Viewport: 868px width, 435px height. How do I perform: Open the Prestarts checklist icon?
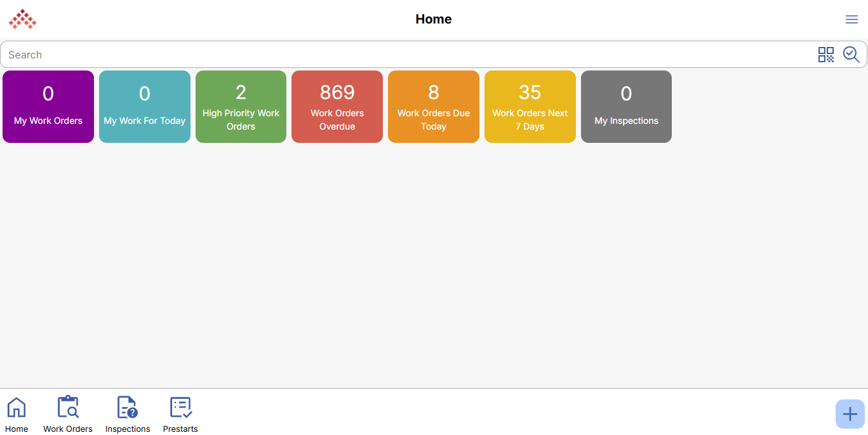click(x=180, y=408)
